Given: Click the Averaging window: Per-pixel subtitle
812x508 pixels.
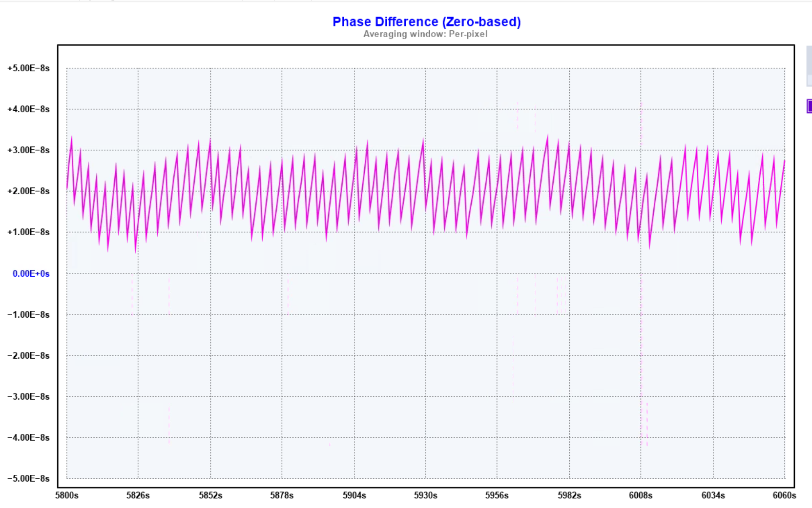Looking at the screenshot, I should [425, 34].
